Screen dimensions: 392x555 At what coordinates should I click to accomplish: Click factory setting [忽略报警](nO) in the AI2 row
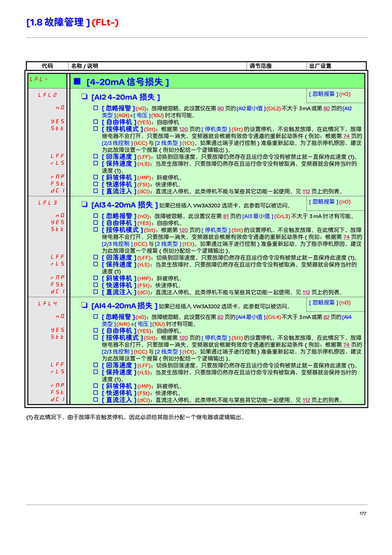pos(330,94)
